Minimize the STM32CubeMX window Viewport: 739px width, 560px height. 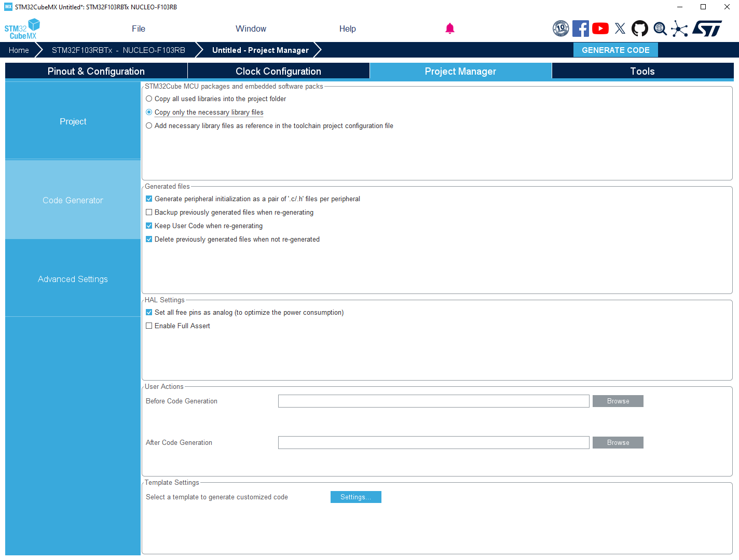pos(680,7)
